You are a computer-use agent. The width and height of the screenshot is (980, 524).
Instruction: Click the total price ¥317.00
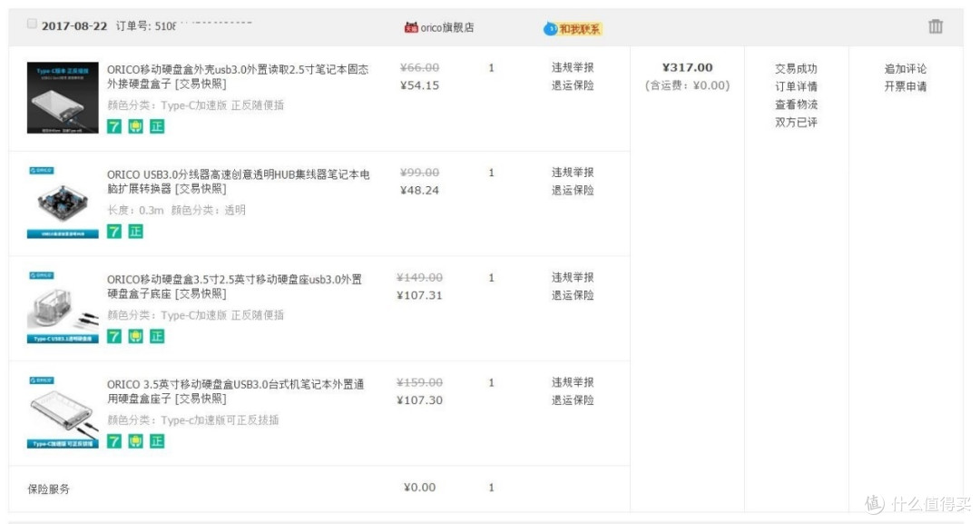pyautogui.click(x=688, y=67)
